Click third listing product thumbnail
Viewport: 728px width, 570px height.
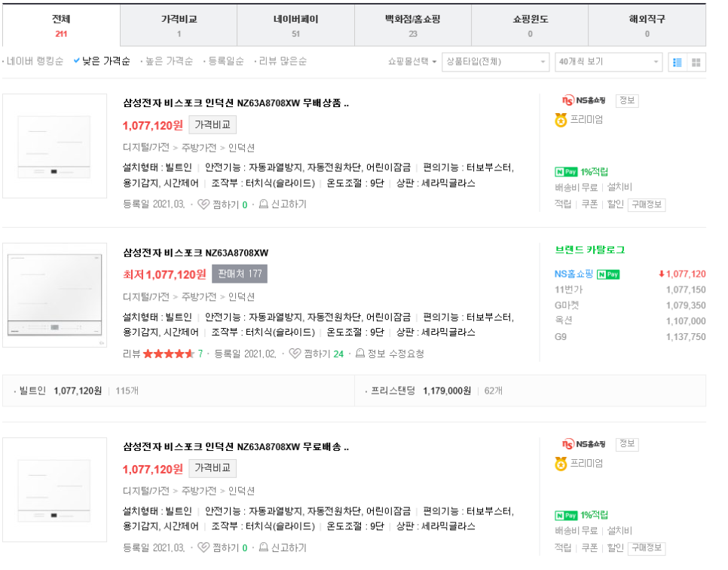pos(54,489)
